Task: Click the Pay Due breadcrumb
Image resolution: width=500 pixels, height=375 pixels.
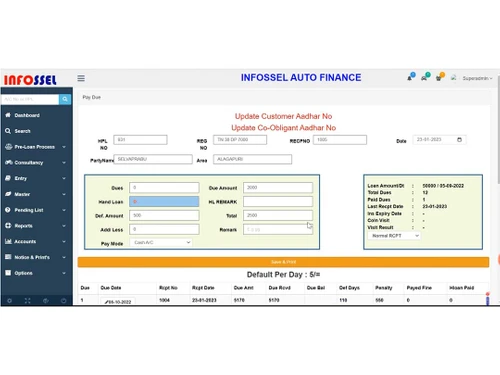Action: click(x=92, y=97)
